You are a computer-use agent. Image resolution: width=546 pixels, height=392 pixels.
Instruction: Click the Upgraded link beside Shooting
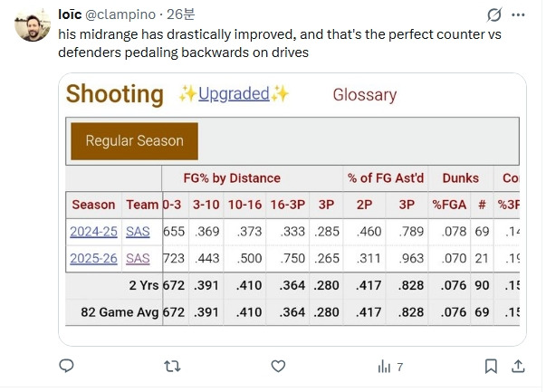point(234,93)
